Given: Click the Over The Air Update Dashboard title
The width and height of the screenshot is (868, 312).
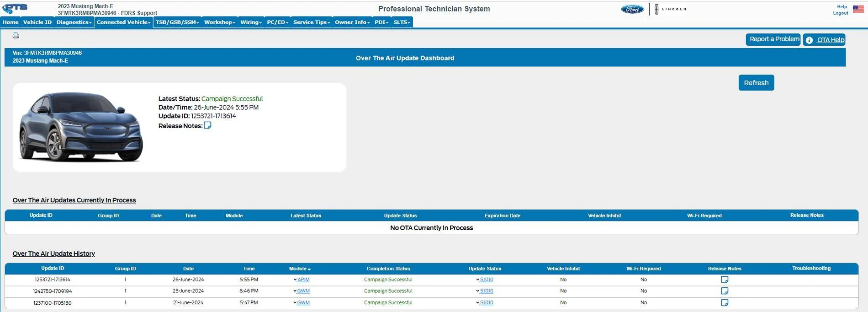Looking at the screenshot, I should [405, 58].
